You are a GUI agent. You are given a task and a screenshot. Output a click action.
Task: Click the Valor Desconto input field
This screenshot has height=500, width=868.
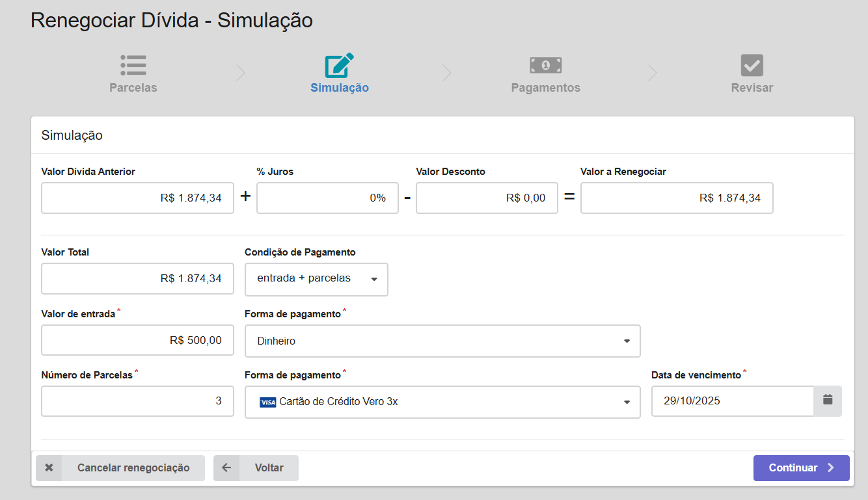[487, 198]
